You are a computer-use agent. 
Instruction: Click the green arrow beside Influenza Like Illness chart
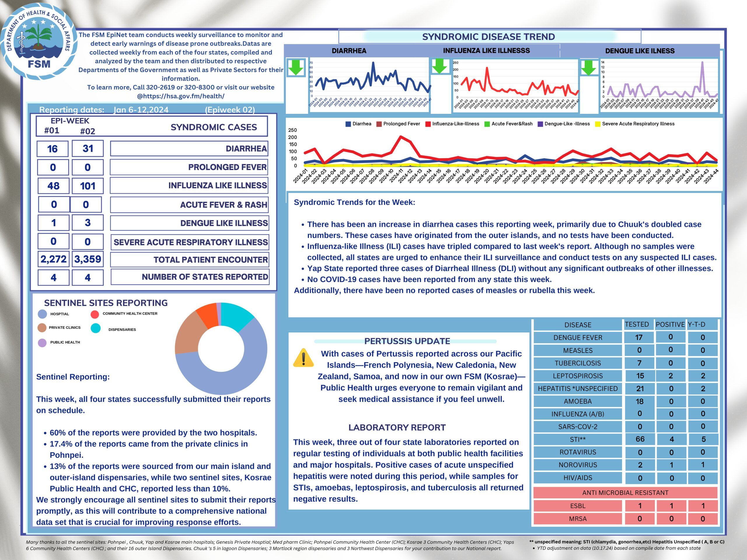coord(440,66)
